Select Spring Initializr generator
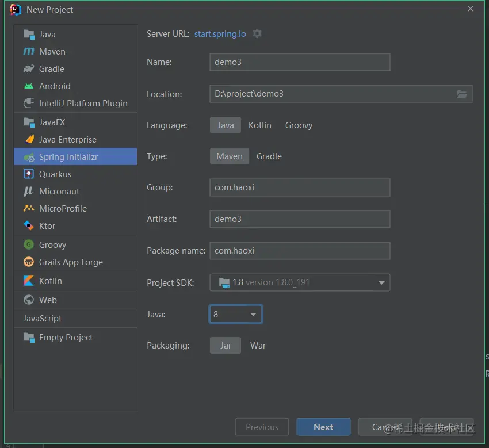 [x=75, y=156]
